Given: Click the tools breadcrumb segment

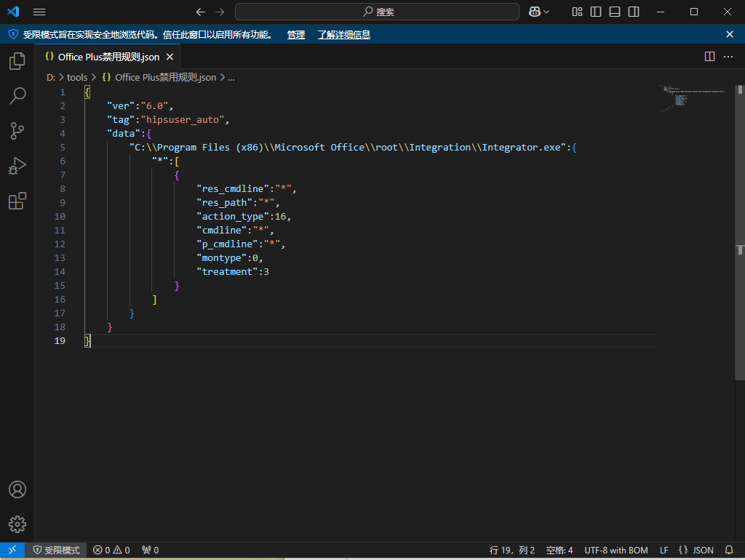Looking at the screenshot, I should [x=77, y=77].
